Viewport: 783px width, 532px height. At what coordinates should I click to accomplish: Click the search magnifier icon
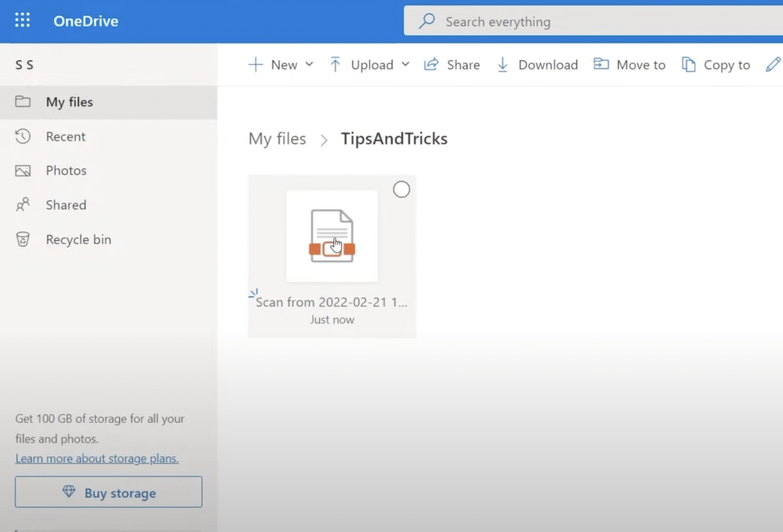click(427, 21)
